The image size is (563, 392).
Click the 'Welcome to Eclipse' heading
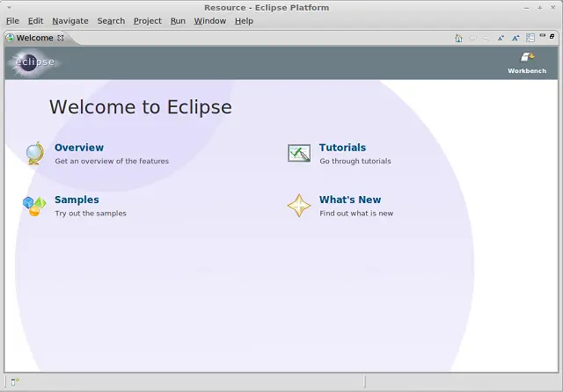point(141,107)
